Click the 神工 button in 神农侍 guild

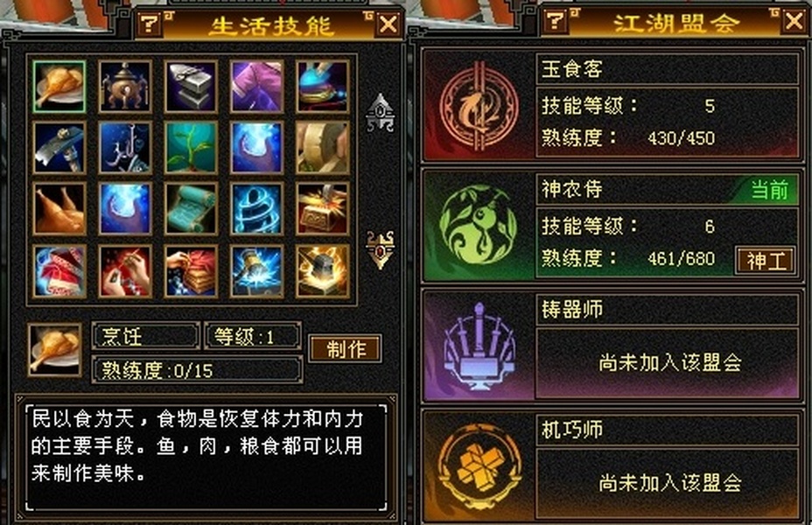coord(766,261)
